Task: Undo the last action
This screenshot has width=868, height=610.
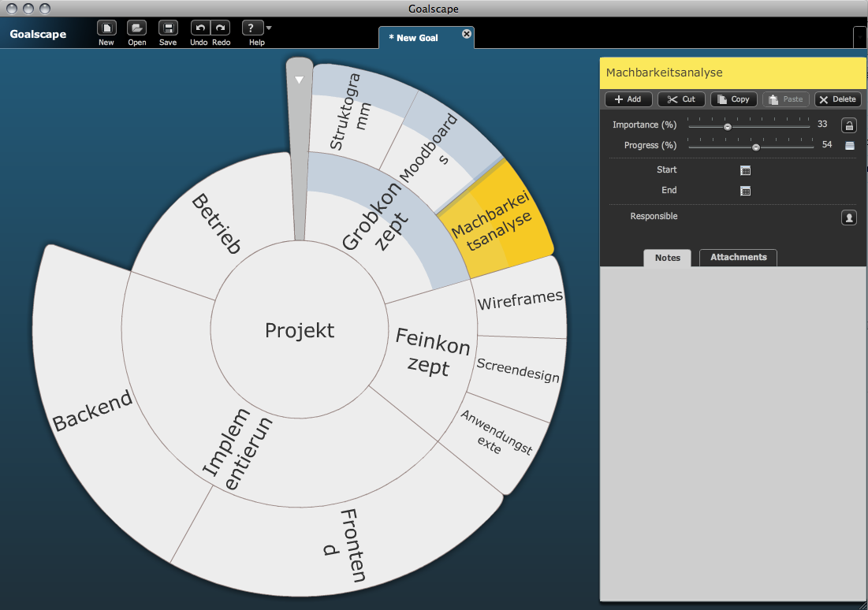Action: click(200, 28)
